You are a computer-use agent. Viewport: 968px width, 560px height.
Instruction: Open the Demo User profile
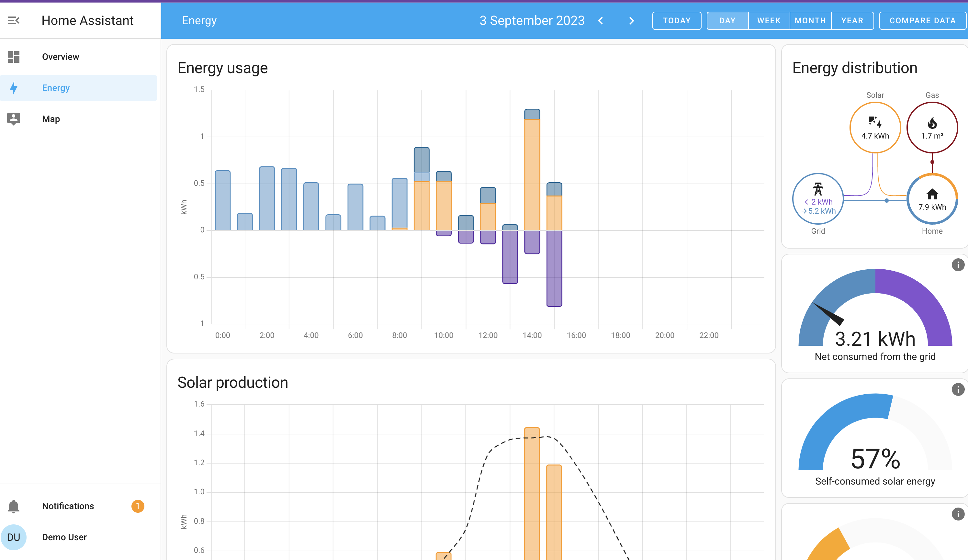tap(64, 537)
